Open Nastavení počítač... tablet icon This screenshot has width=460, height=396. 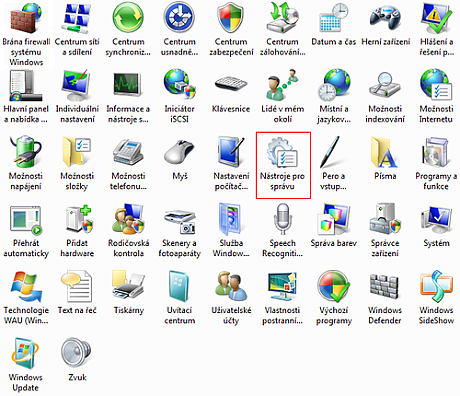point(231,152)
